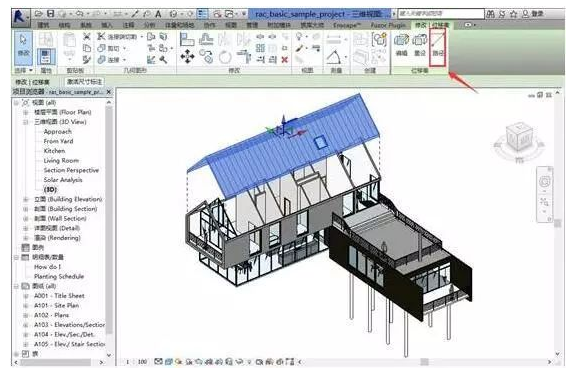Screen dimensions: 582x376
Task: Open the Structure ribbon tab
Action: point(64,25)
